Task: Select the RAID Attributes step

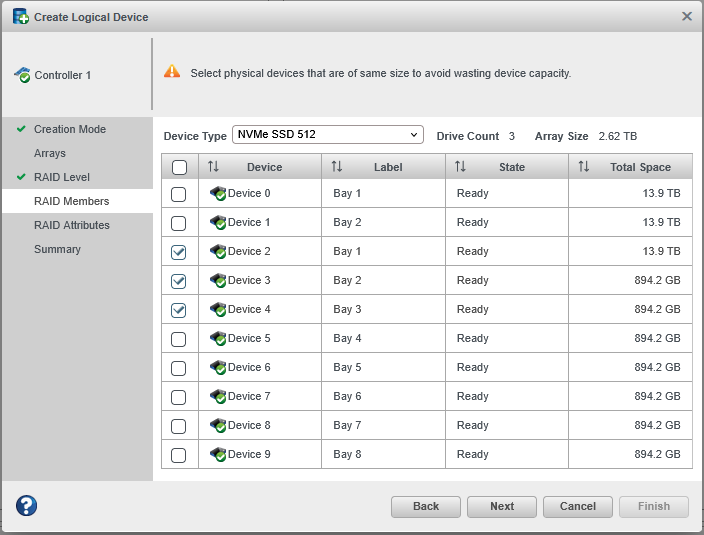Action: click(72, 225)
